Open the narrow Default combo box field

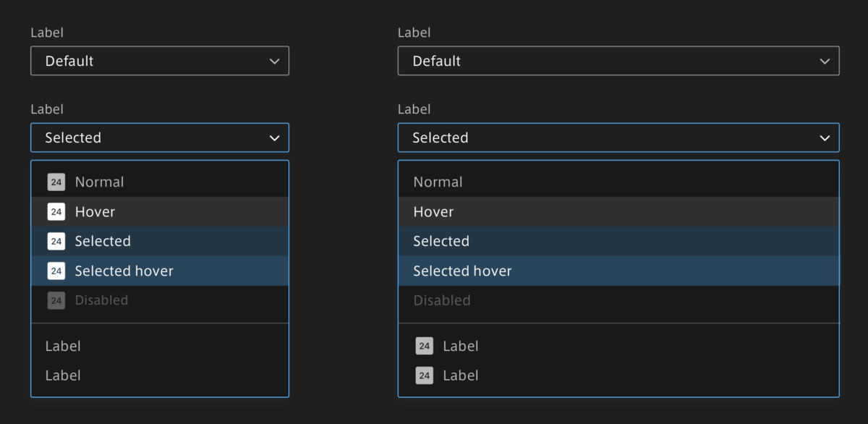click(x=145, y=62)
